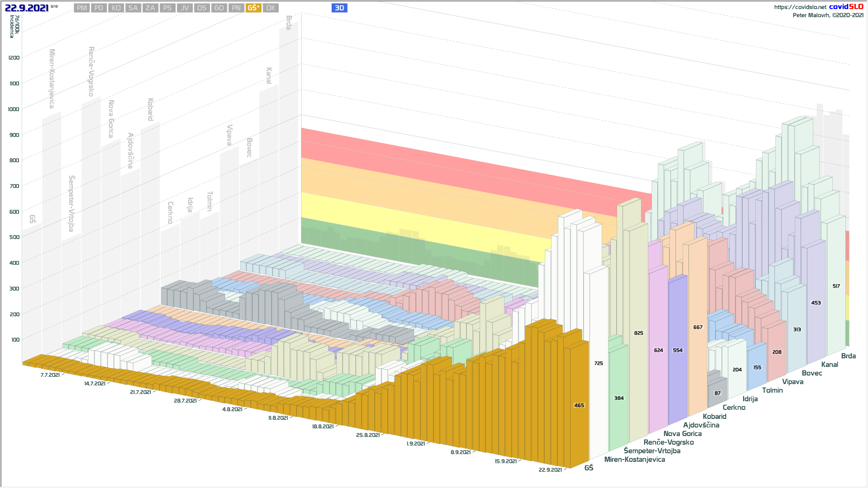The height and width of the screenshot is (488, 868).
Task: Open the SA region tab
Action: click(x=133, y=8)
